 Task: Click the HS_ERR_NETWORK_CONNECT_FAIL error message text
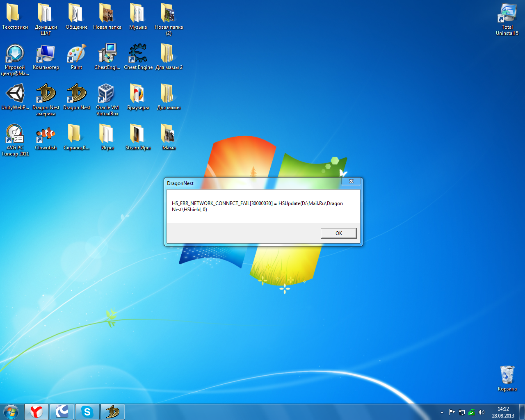(257, 206)
